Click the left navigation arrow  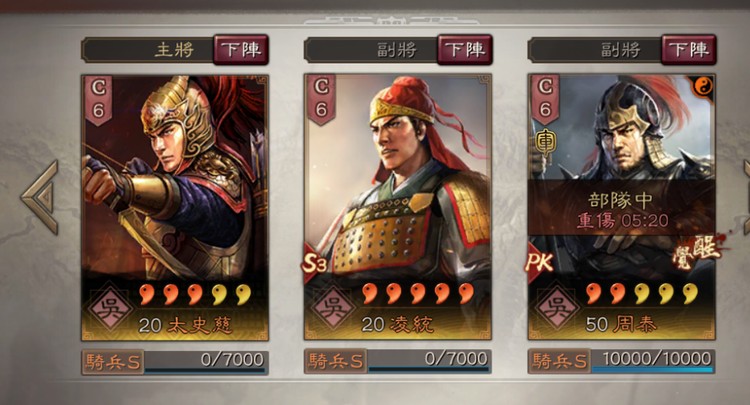click(x=40, y=197)
